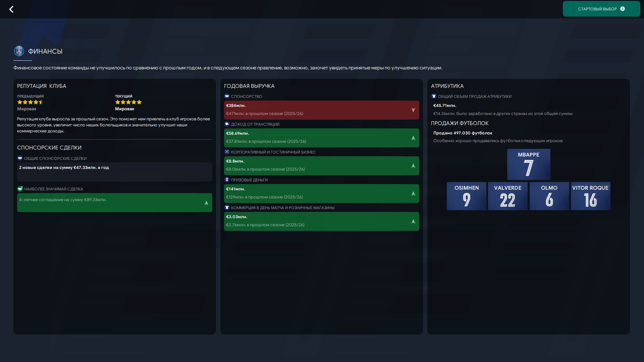Screen dimensions: 644x362
Task: Select the VALVERDE 22 shirt tile
Action: [x=508, y=196]
